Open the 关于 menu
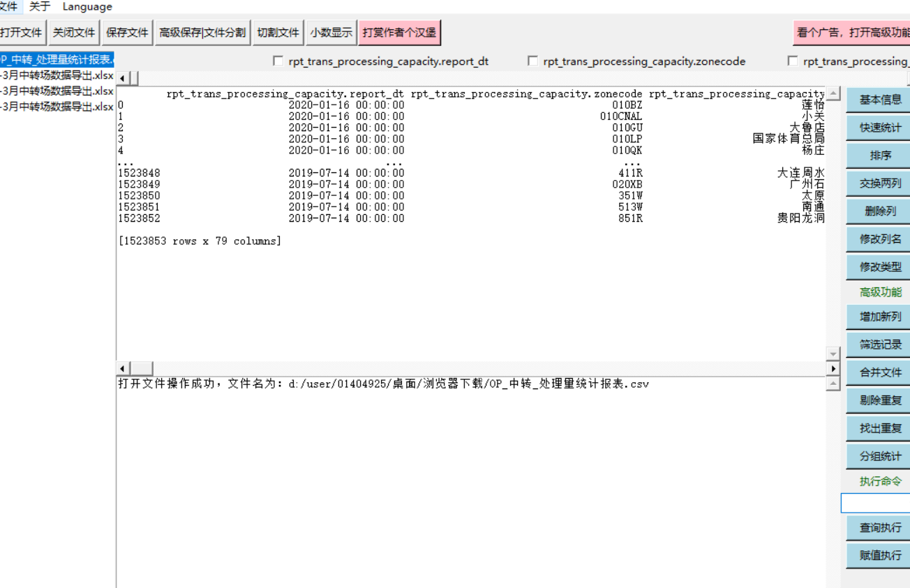The image size is (910, 588). tap(38, 6)
